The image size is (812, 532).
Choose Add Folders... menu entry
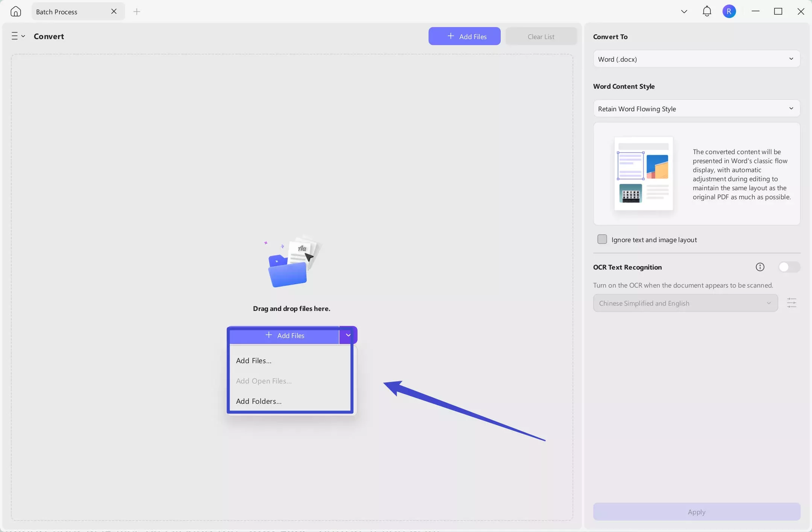click(259, 401)
